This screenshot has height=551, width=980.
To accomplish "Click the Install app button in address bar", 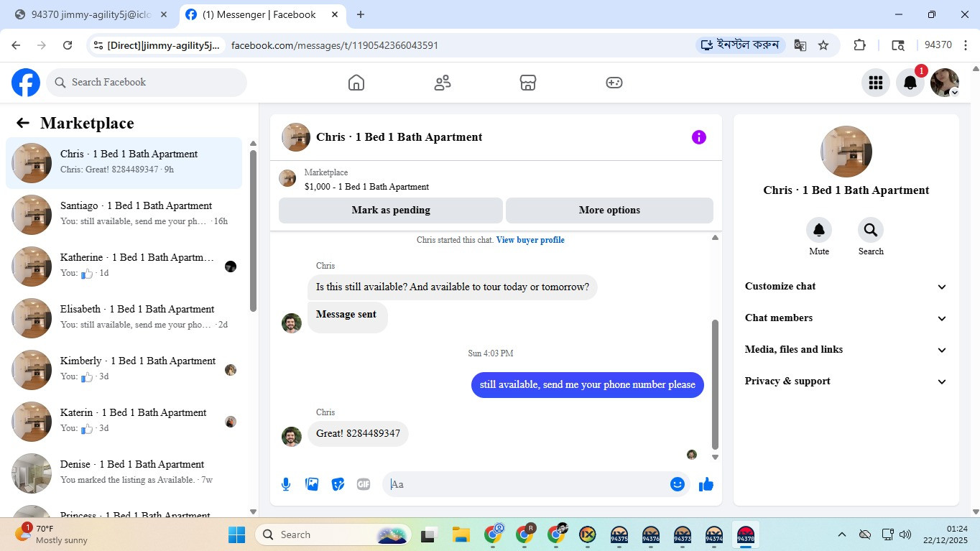I will pos(740,45).
